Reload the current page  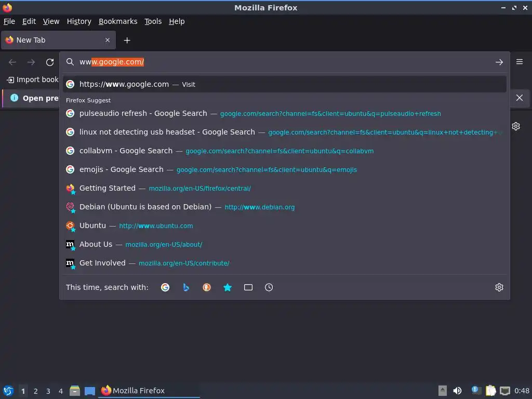pyautogui.click(x=50, y=62)
